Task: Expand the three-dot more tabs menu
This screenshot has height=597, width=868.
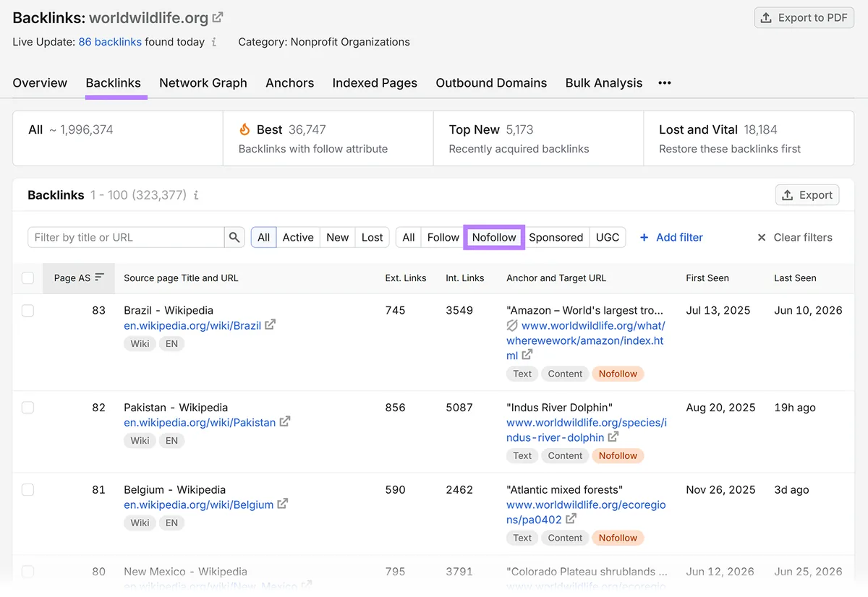Action: (665, 83)
